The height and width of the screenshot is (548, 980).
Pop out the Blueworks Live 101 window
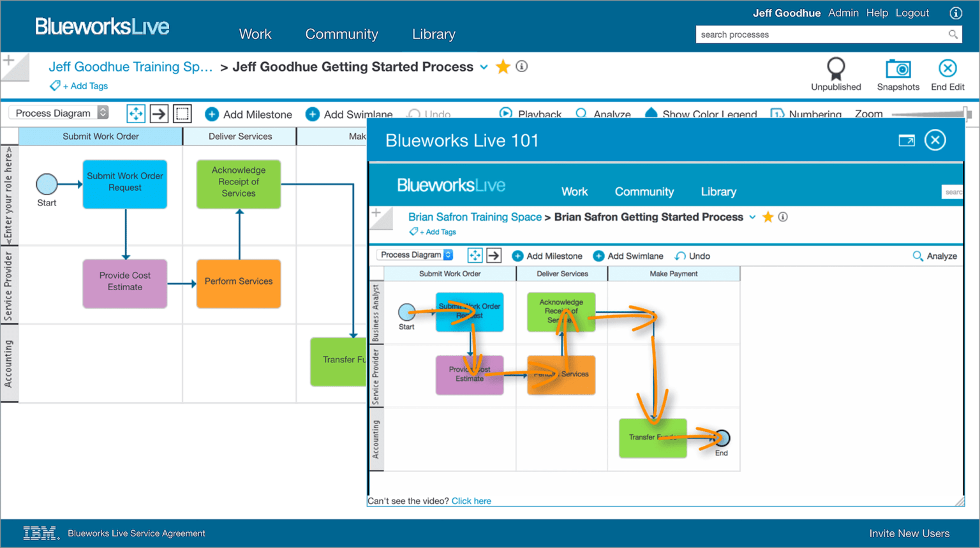pyautogui.click(x=907, y=140)
